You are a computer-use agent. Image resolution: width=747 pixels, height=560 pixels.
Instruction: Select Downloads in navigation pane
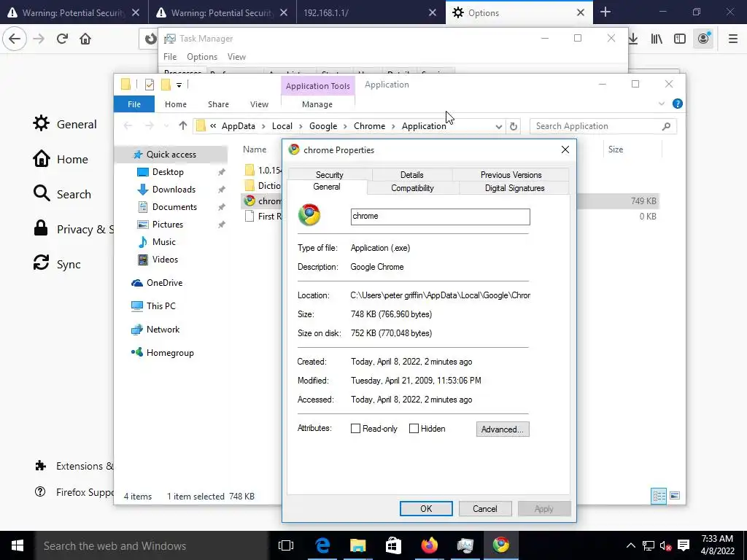tap(174, 190)
